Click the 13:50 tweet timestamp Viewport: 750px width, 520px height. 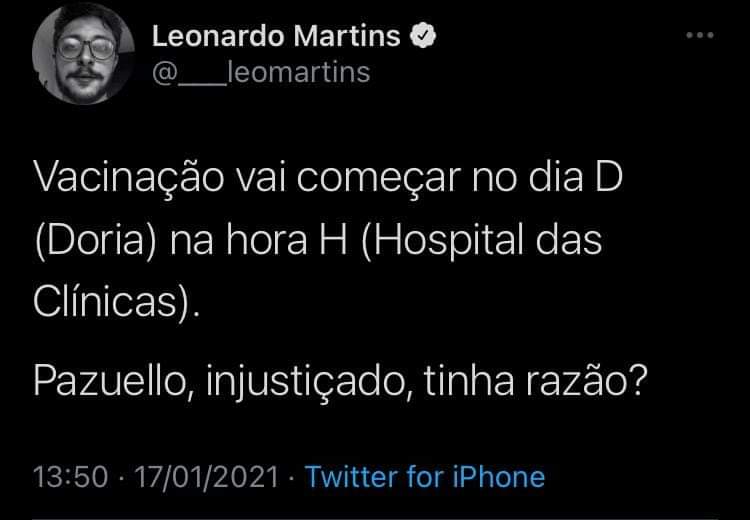pyautogui.click(x=71, y=477)
